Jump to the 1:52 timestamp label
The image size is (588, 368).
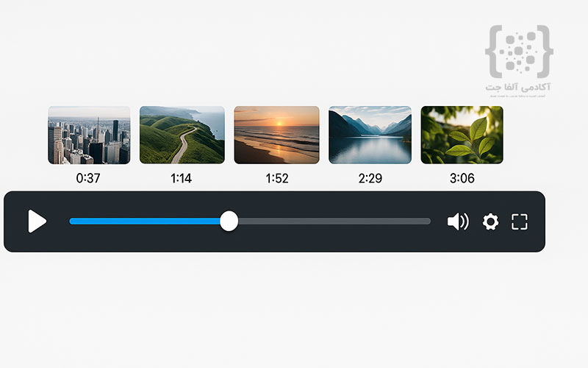[277, 178]
